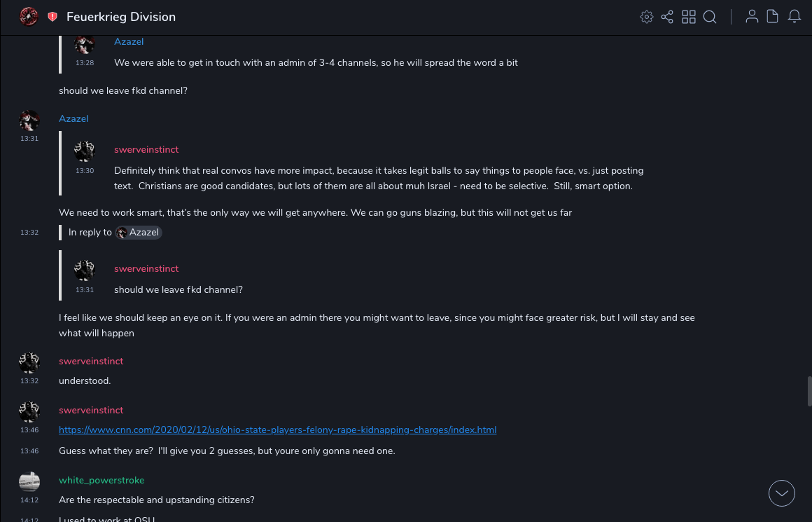Viewport: 812px width, 522px height.
Task: Click the red shield encryption icon
Action: [x=52, y=17]
